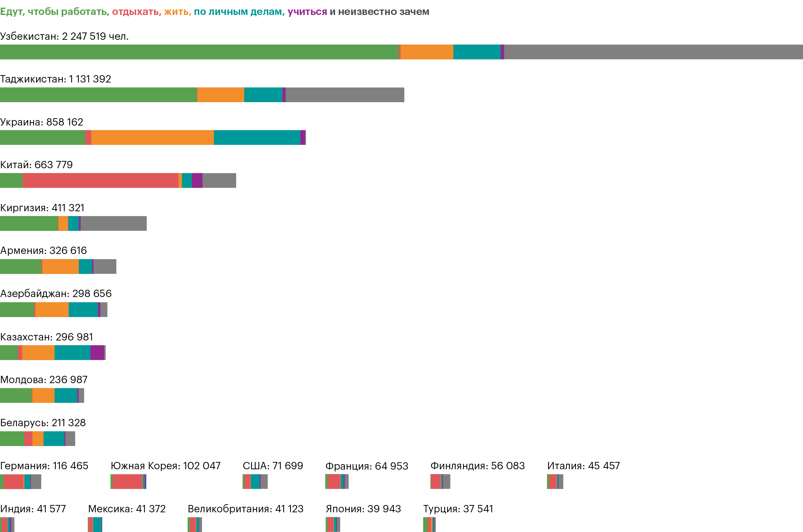Click label "Япония: 39 943"
803x532 pixels.
click(x=364, y=509)
